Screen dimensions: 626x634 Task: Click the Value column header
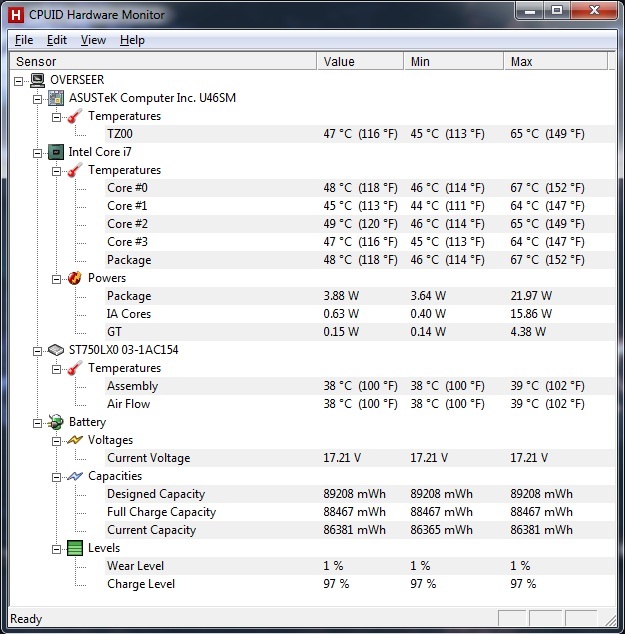pos(360,61)
